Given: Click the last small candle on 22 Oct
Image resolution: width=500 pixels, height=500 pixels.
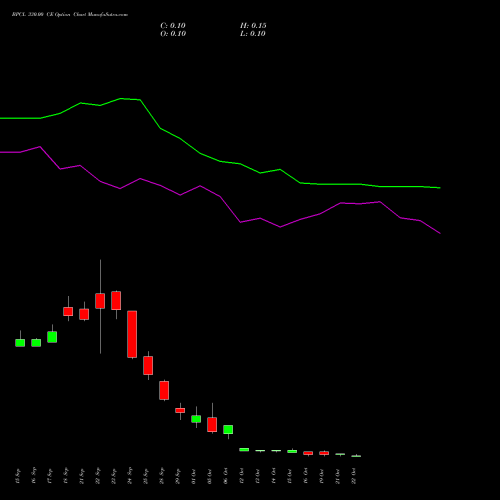Looking at the screenshot, I should point(356,456).
